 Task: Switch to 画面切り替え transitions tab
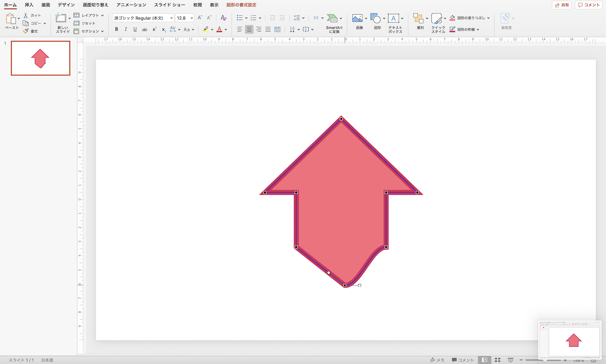coord(95,5)
